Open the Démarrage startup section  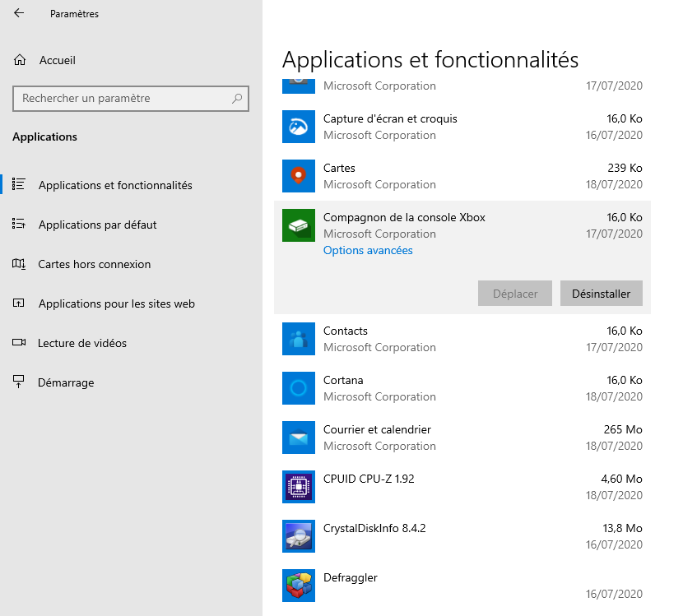coord(66,382)
